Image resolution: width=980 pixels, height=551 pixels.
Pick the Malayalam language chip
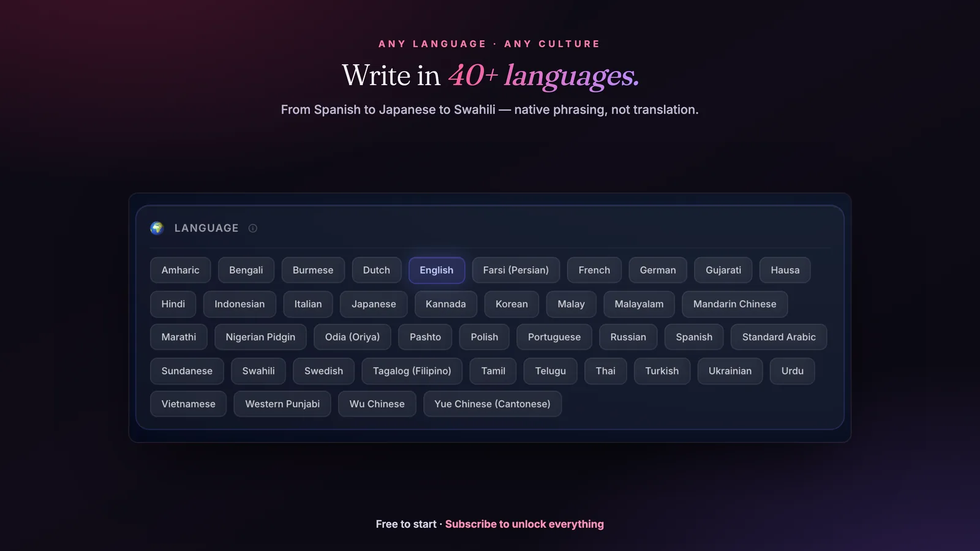(639, 304)
